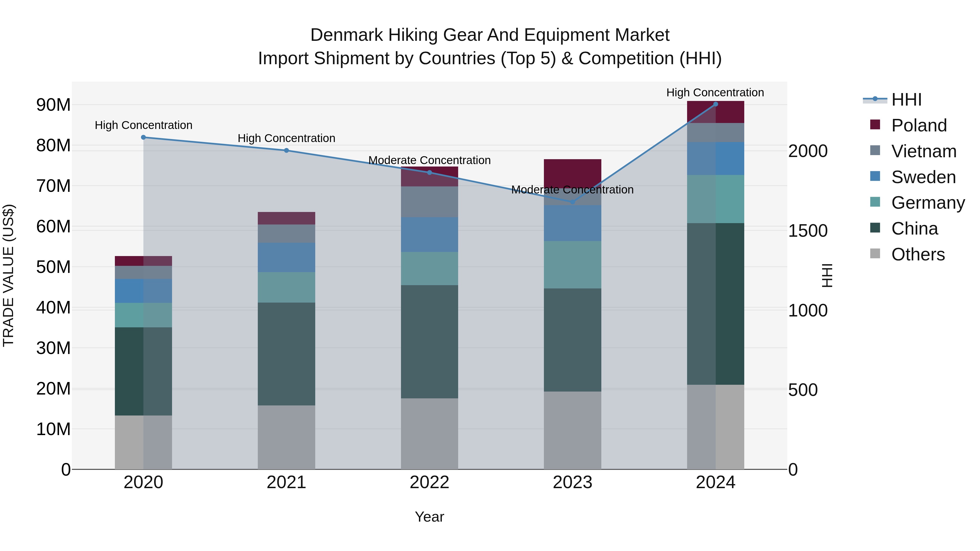The image size is (980, 551).
Task: Click the Sweden blue legend swatch
Action: coord(875,176)
